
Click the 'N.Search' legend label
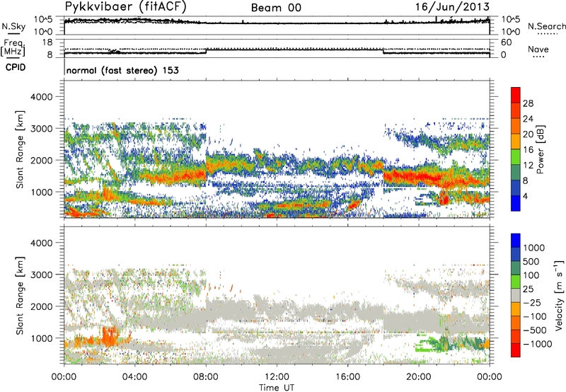pyautogui.click(x=547, y=26)
